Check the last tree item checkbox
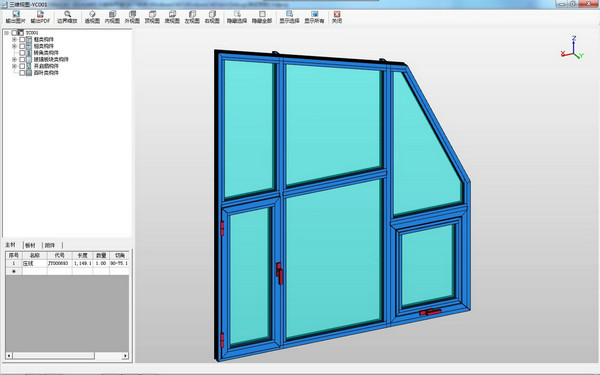 tap(22, 73)
